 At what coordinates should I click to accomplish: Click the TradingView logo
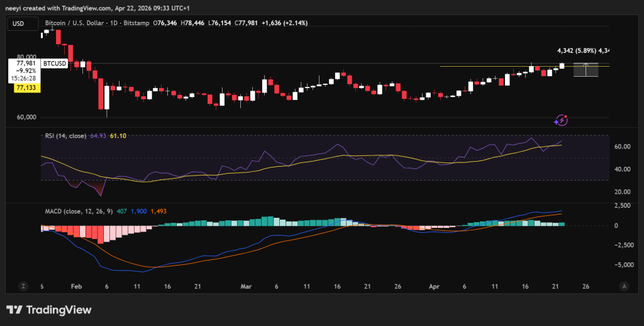pyautogui.click(x=49, y=310)
